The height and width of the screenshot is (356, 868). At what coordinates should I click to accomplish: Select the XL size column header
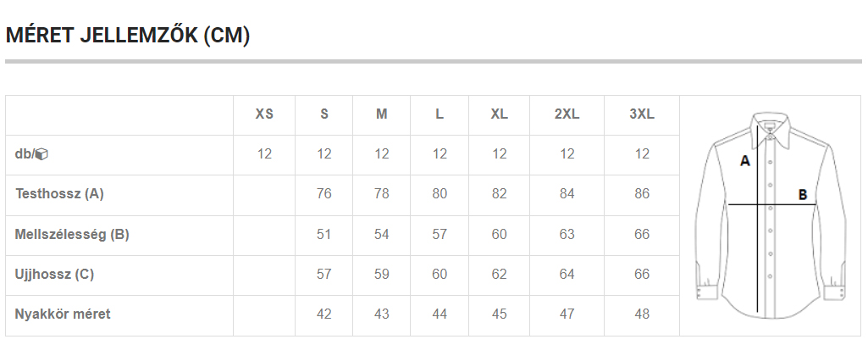click(499, 114)
